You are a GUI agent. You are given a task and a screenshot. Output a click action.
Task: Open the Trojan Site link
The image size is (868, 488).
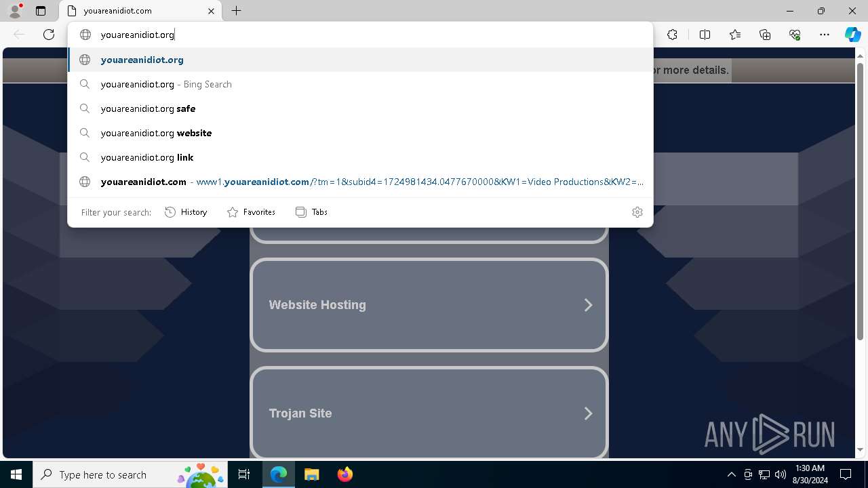429,413
